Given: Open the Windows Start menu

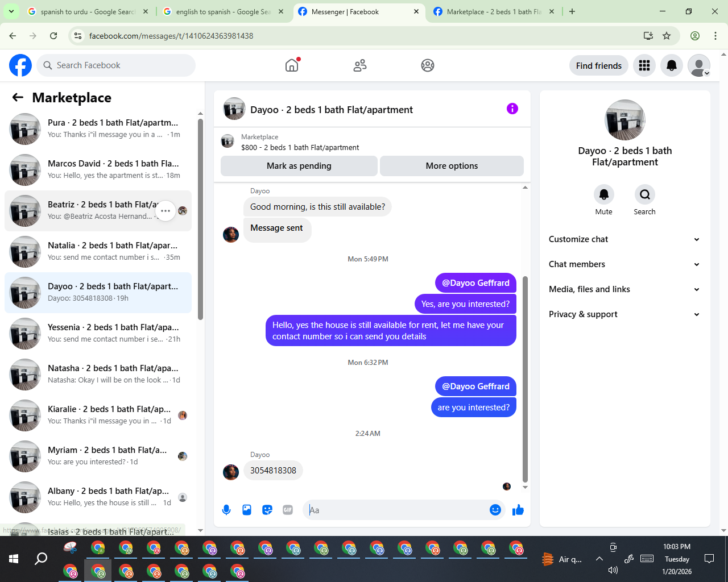Looking at the screenshot, I should 14,559.
